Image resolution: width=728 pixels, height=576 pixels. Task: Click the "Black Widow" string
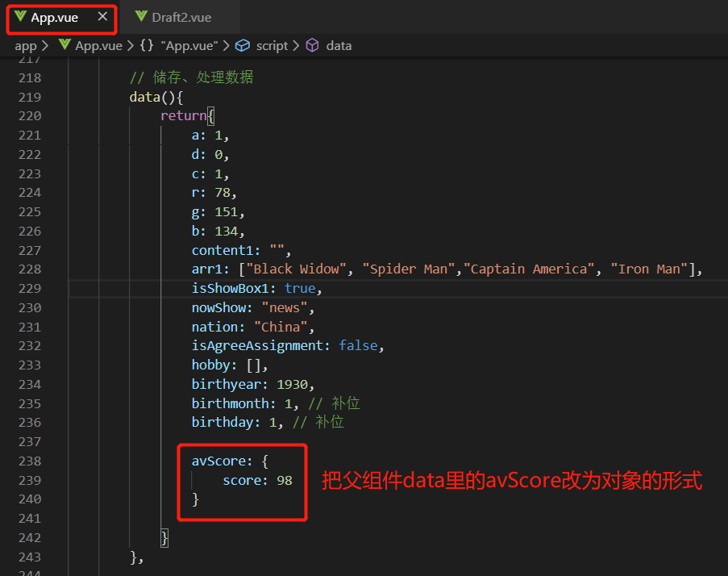(296, 269)
